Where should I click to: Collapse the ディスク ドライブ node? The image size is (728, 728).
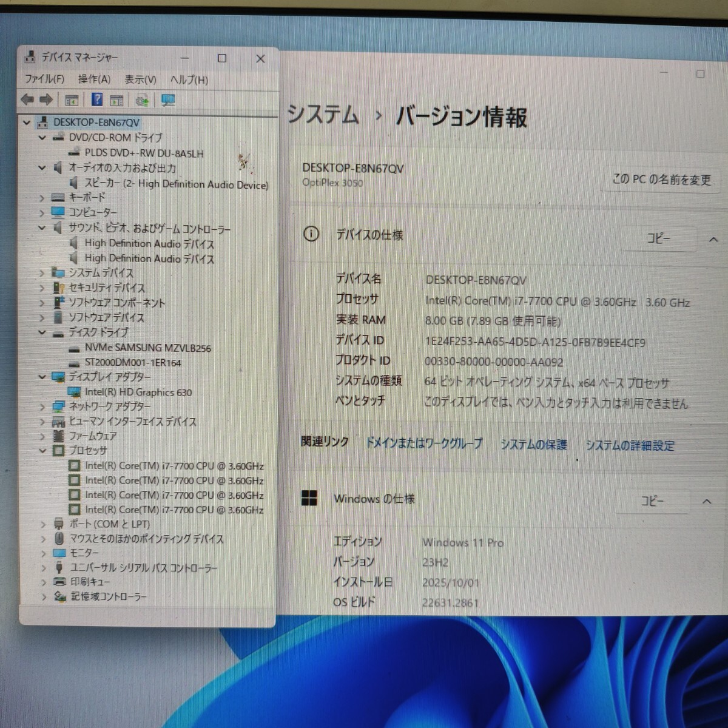(x=42, y=333)
